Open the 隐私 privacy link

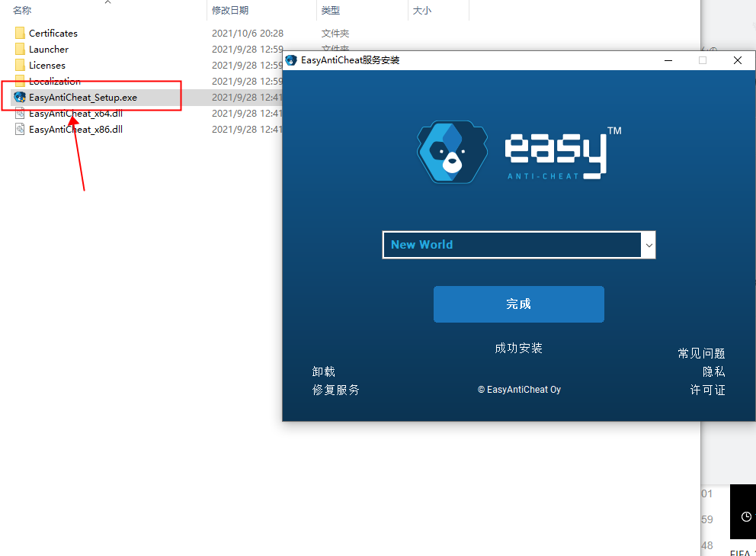pyautogui.click(x=713, y=371)
